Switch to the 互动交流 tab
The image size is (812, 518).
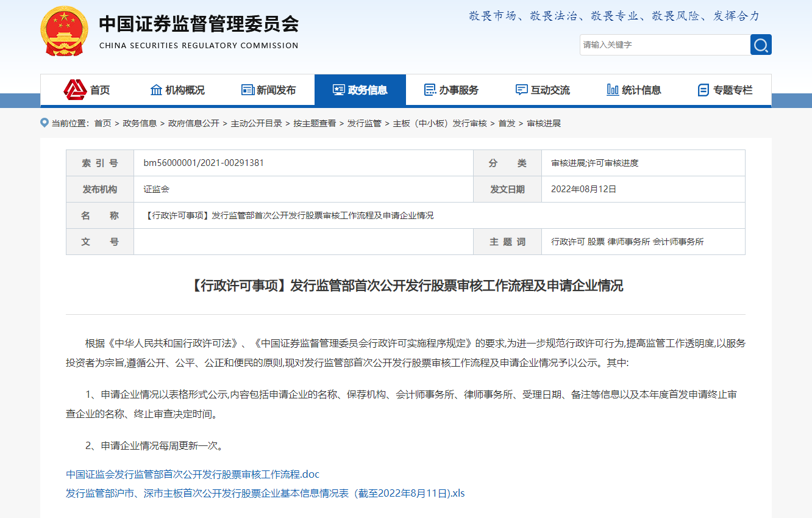click(543, 90)
